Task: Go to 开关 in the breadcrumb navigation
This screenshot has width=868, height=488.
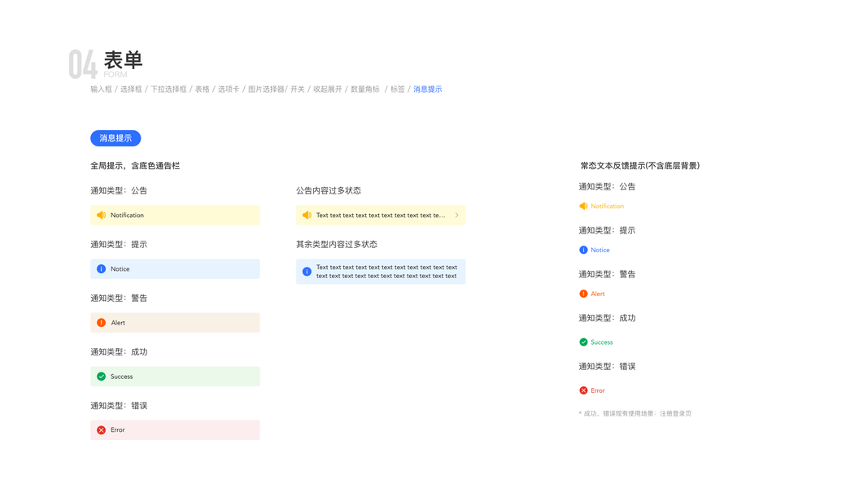Action: [298, 89]
